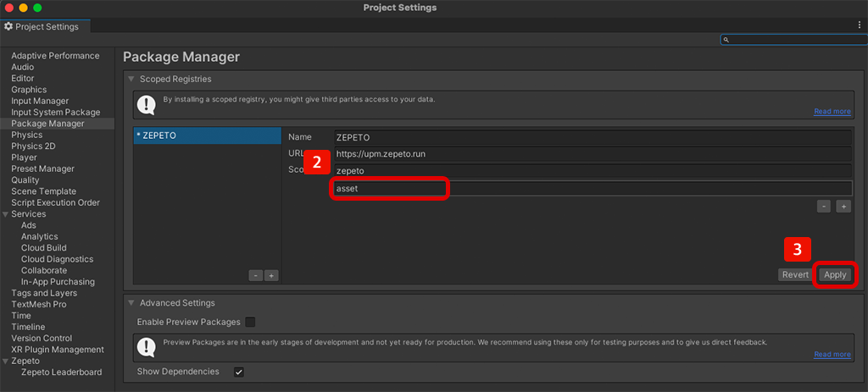868x392 pixels.
Task: Collapse the Zepeto tree group
Action: point(6,361)
